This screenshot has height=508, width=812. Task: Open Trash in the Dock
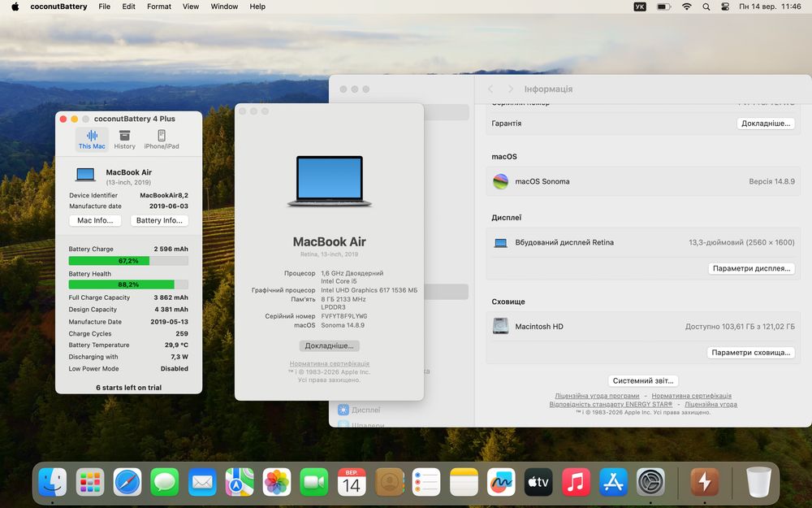[758, 482]
